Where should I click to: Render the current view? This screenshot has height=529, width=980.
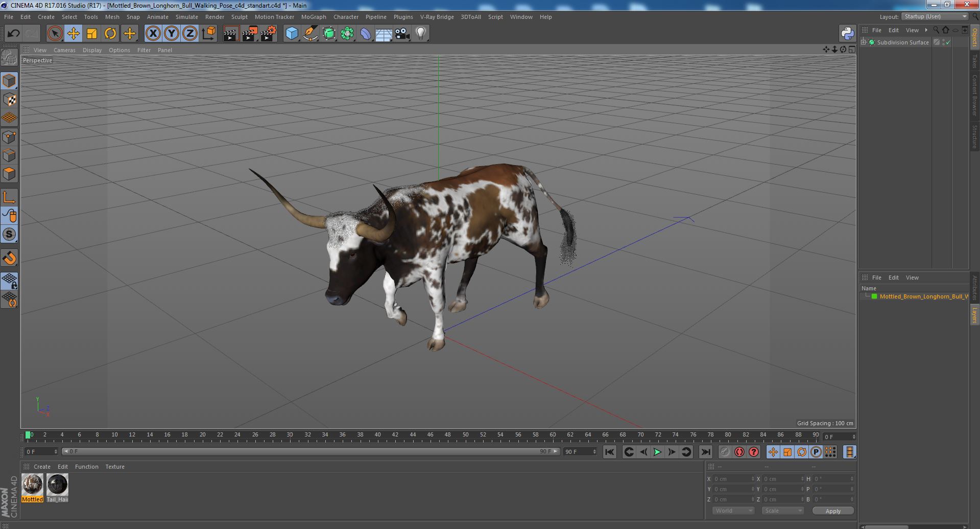coord(231,34)
